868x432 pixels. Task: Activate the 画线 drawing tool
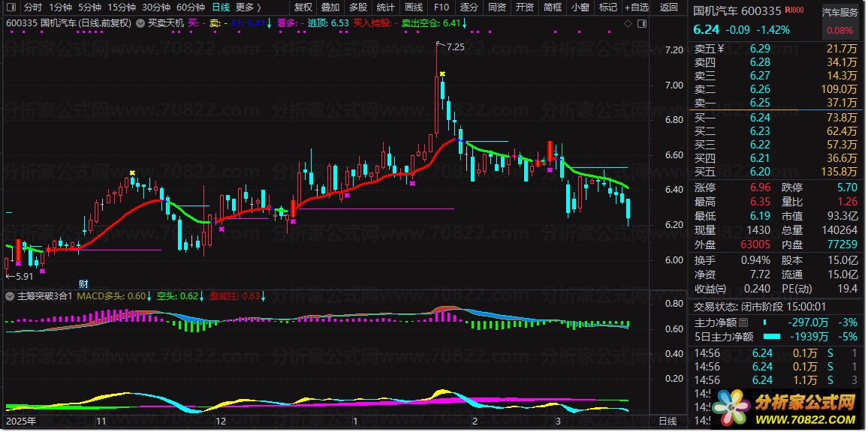click(414, 7)
